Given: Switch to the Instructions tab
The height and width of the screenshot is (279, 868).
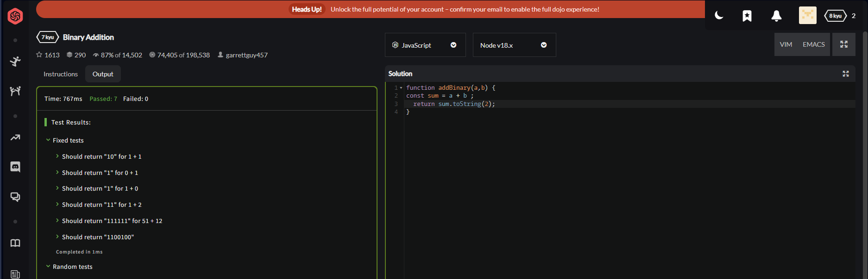Looking at the screenshot, I should [61, 74].
